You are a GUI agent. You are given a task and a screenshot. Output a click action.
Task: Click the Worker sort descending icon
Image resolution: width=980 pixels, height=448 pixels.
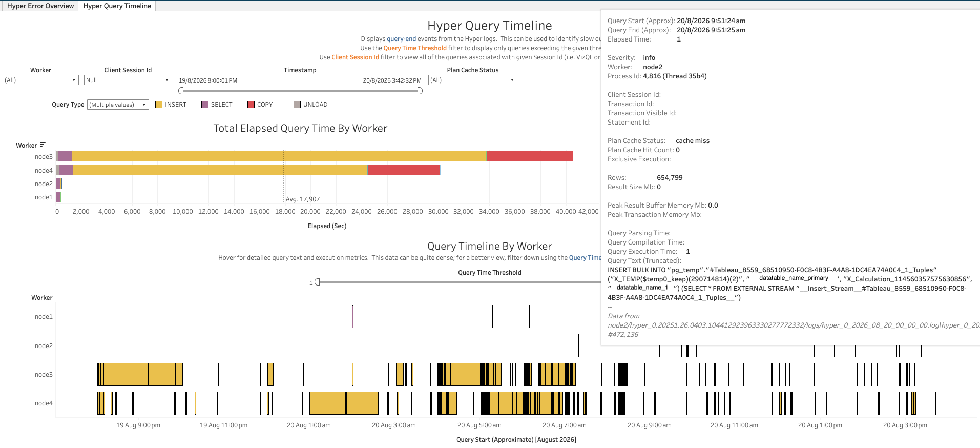click(x=43, y=145)
